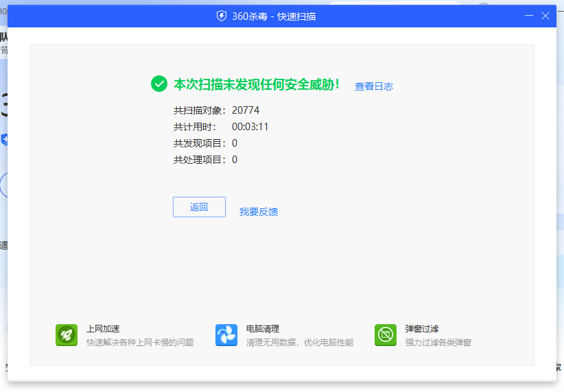564x392 pixels.
Task: Open the 弹窗过滤 green icon
Action: pyautogui.click(x=386, y=335)
